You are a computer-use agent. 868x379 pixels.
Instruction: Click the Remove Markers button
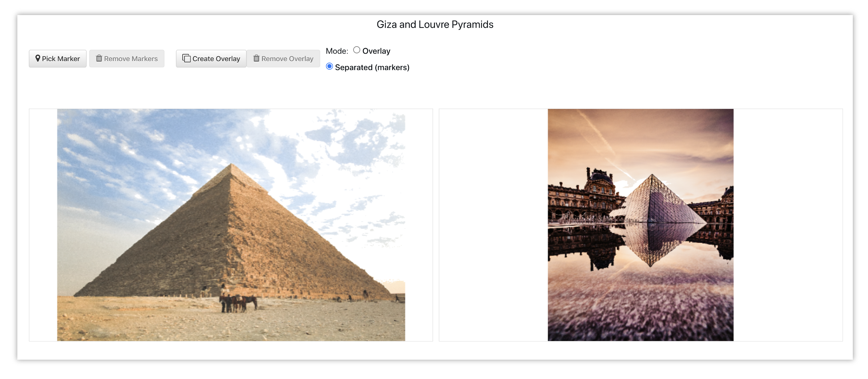coord(127,59)
